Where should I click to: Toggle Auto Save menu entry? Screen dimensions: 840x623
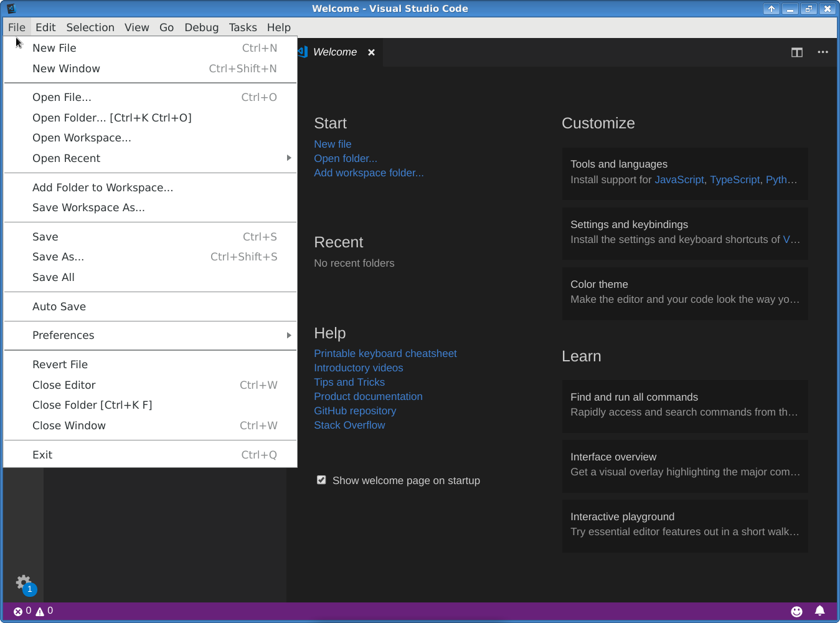[150, 307]
